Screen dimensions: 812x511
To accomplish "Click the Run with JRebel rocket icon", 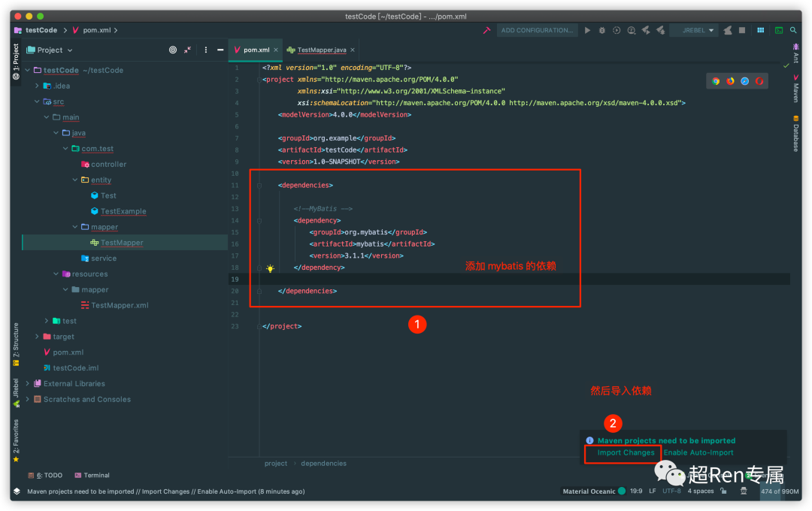I will pyautogui.click(x=646, y=31).
